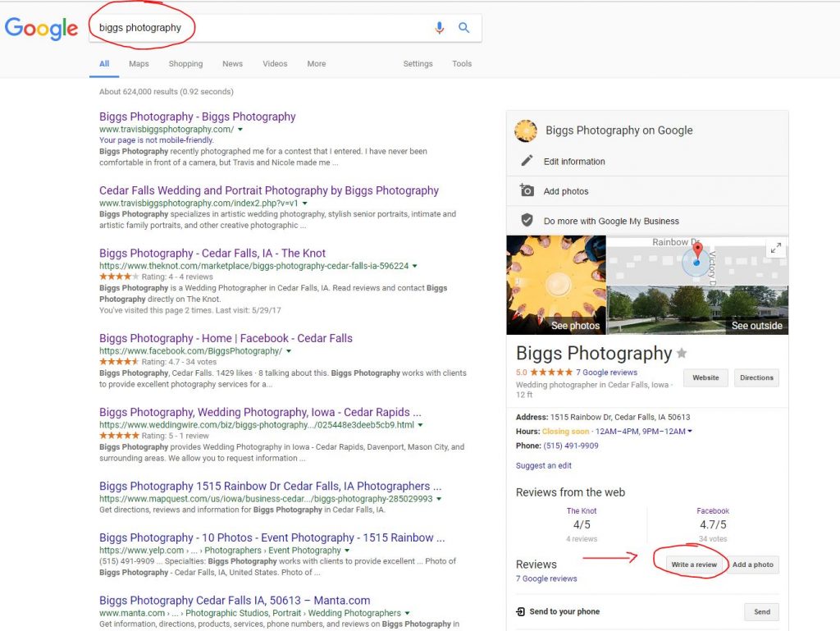This screenshot has width=840, height=631.
Task: Switch to the News tab
Action: (232, 64)
